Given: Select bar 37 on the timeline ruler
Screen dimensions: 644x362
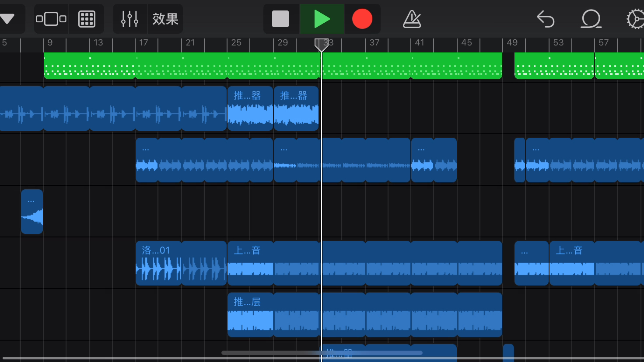Looking at the screenshot, I should (374, 42).
